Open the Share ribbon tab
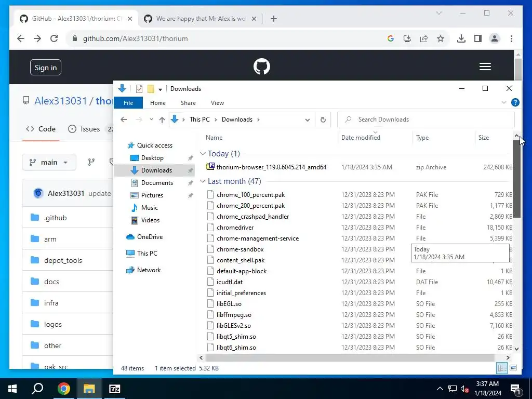Screen dimensions: 532x399 (188, 103)
